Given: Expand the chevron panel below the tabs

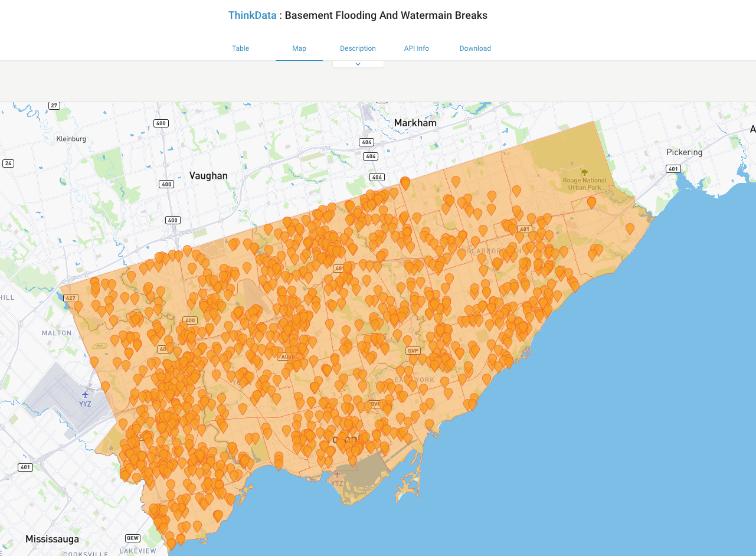Looking at the screenshot, I should click(358, 64).
